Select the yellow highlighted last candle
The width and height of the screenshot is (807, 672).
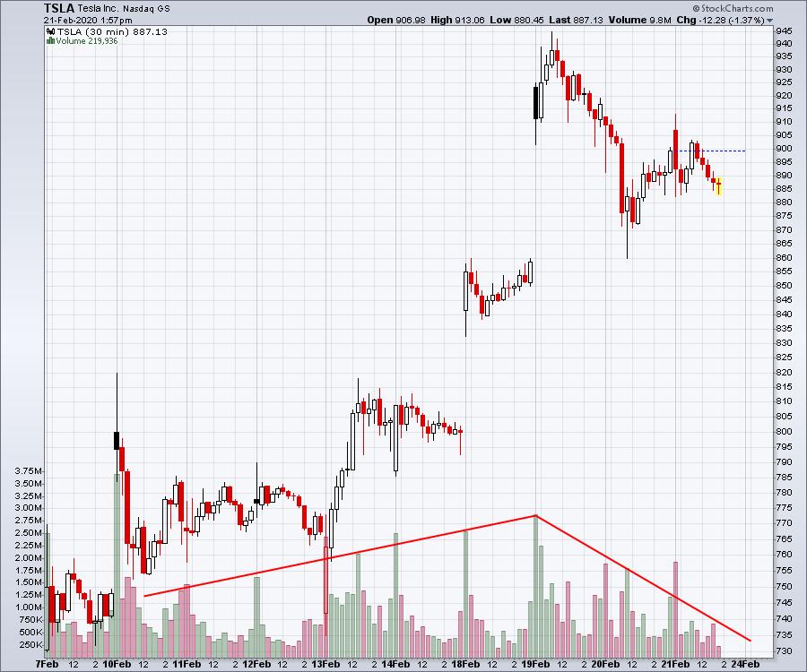click(718, 185)
